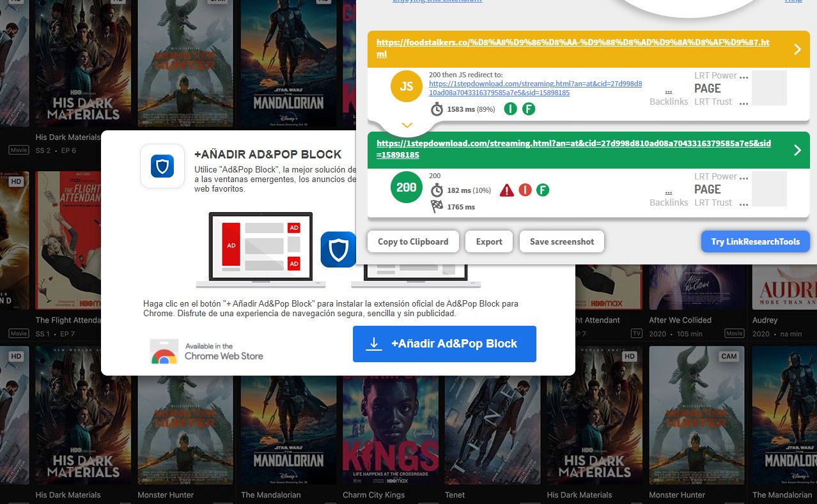
Task: Open the LRT Power ellipsis in the 1stepdownload hop
Action: coord(743,177)
